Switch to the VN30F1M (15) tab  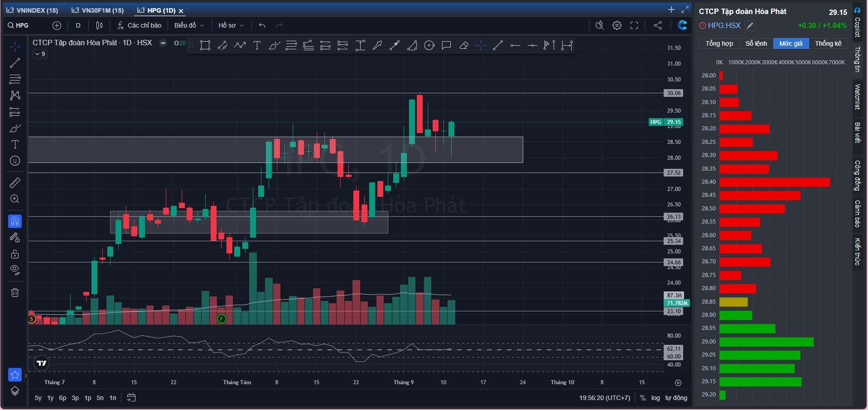click(98, 10)
